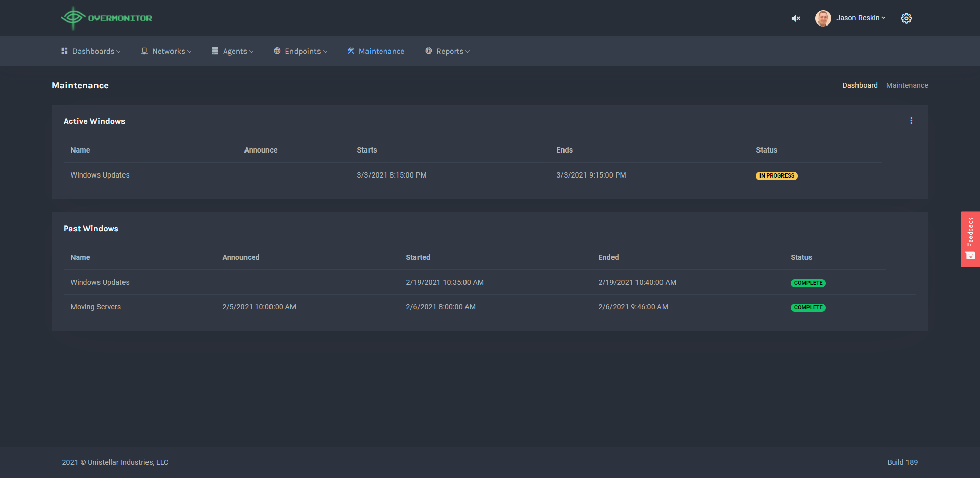Click the Reports chart icon
The height and width of the screenshot is (478, 980).
pyautogui.click(x=429, y=51)
